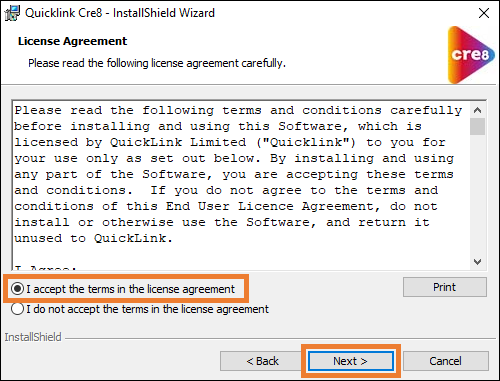The height and width of the screenshot is (381, 500).
Task: Select 'I do not accept the terms' option
Action: 17,309
